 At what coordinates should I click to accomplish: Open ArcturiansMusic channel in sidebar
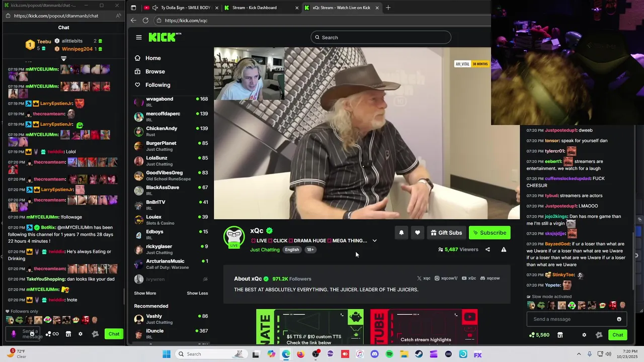click(171, 264)
